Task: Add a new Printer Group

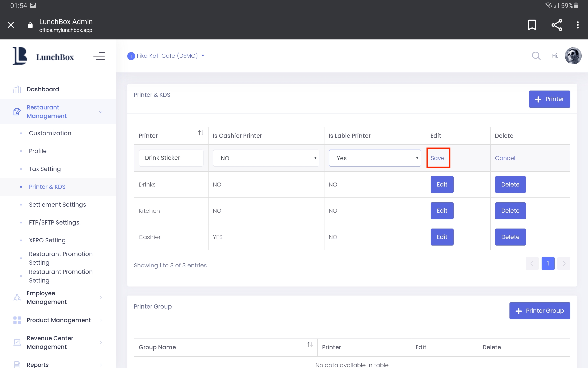Action: coord(539,311)
